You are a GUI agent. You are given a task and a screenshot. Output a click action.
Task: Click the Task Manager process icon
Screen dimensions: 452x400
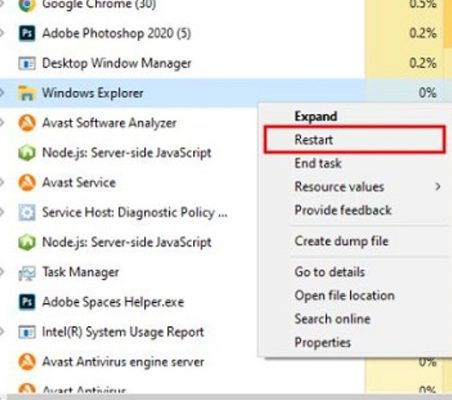[27, 272]
